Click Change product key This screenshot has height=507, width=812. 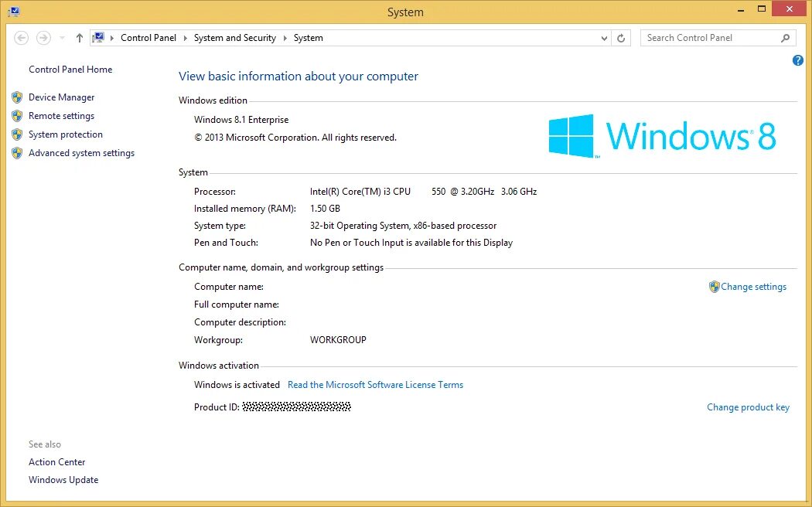tap(749, 407)
